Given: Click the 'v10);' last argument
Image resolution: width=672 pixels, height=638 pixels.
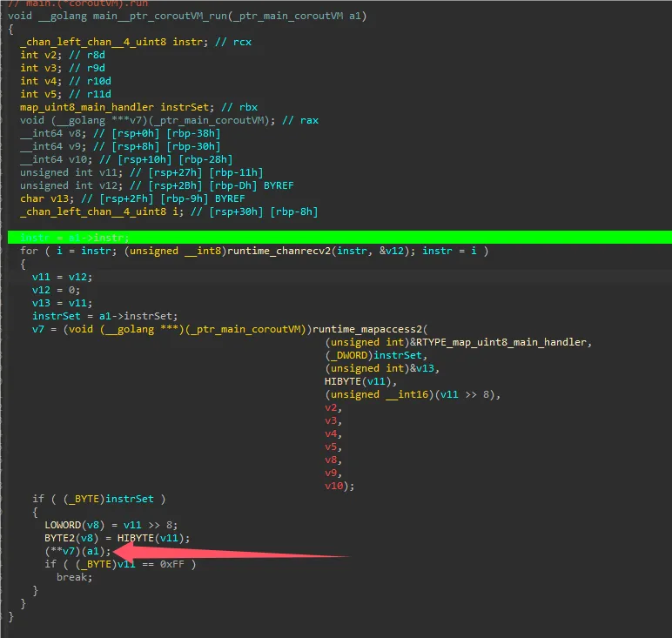Looking at the screenshot, I should tap(339, 486).
